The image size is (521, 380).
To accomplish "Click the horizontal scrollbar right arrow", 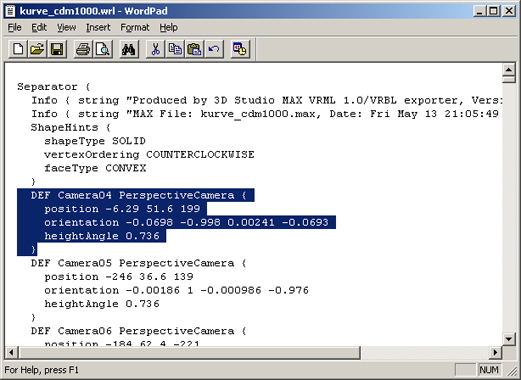I will [495, 352].
